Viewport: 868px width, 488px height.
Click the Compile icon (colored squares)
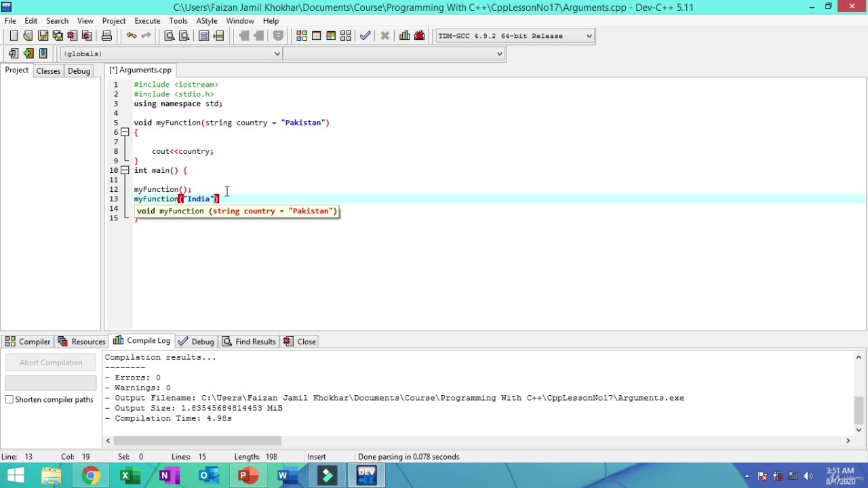tap(302, 36)
